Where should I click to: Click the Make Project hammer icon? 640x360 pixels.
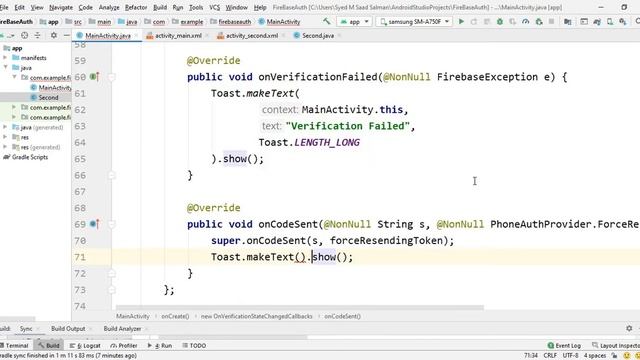(x=327, y=21)
